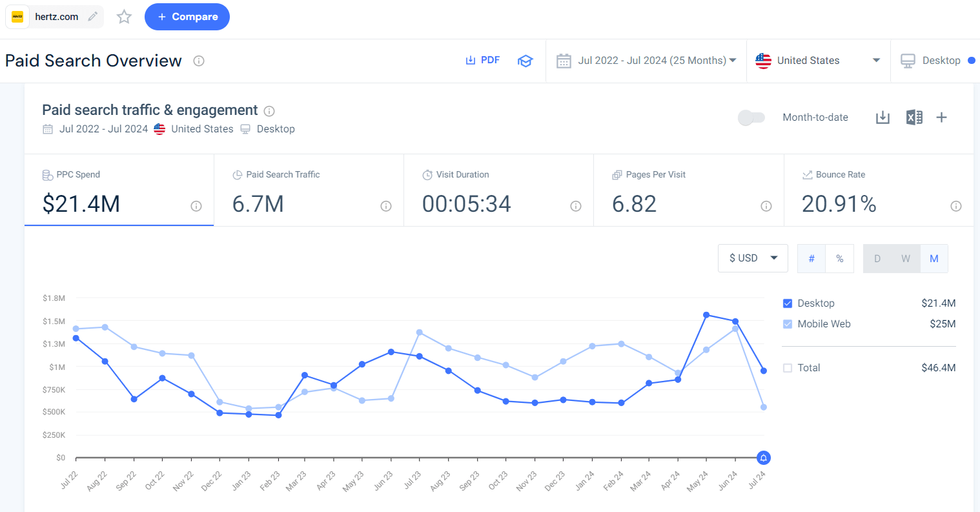Select percentage view for the chart
This screenshot has width=980, height=512.
coord(839,258)
